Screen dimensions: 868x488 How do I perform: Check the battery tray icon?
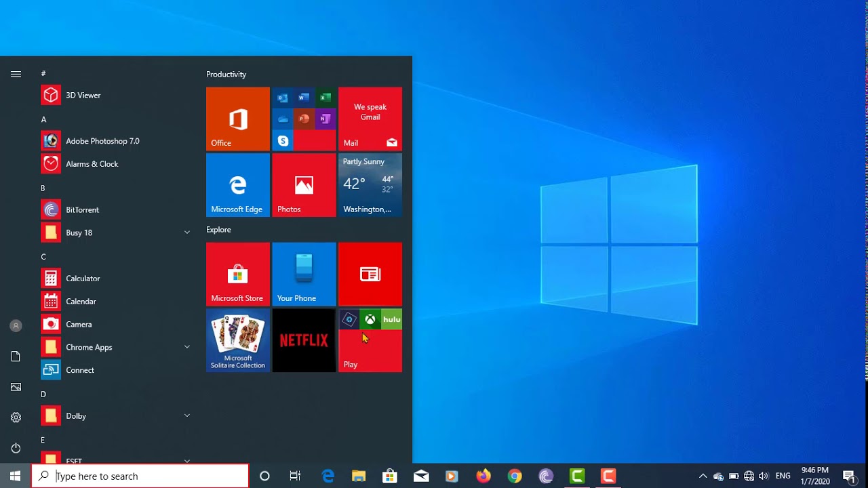pyautogui.click(x=733, y=476)
